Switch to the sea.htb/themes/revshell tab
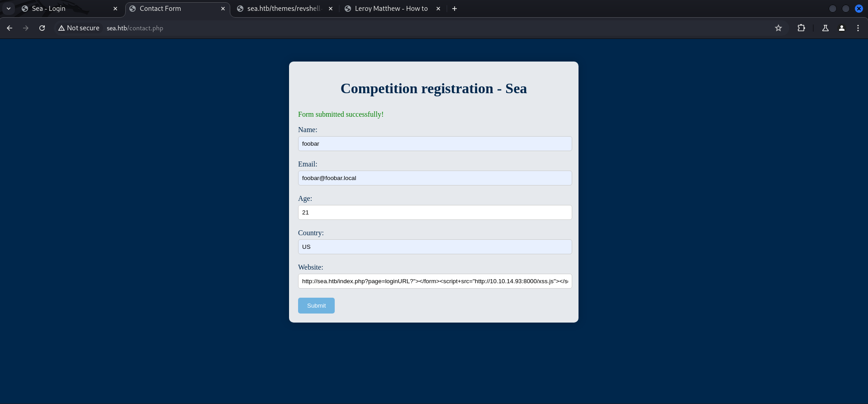Screen dimensions: 868x404 (284, 9)
